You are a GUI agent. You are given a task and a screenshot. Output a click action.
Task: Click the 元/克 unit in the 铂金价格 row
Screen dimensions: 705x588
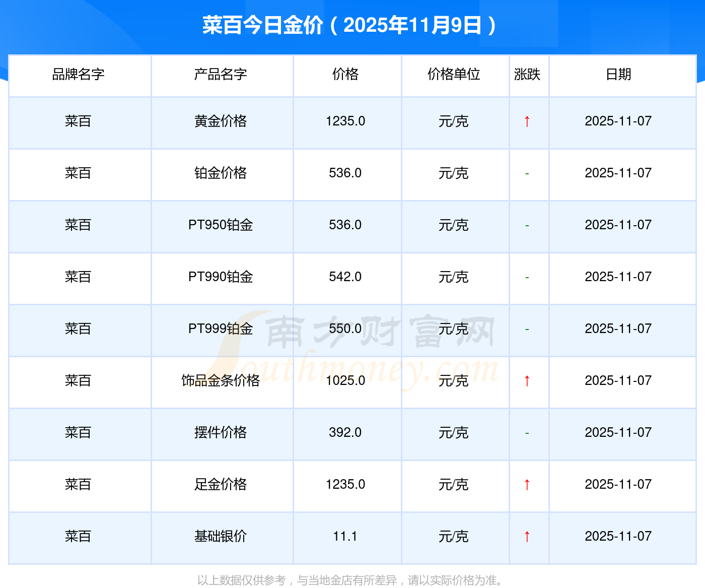click(x=454, y=173)
